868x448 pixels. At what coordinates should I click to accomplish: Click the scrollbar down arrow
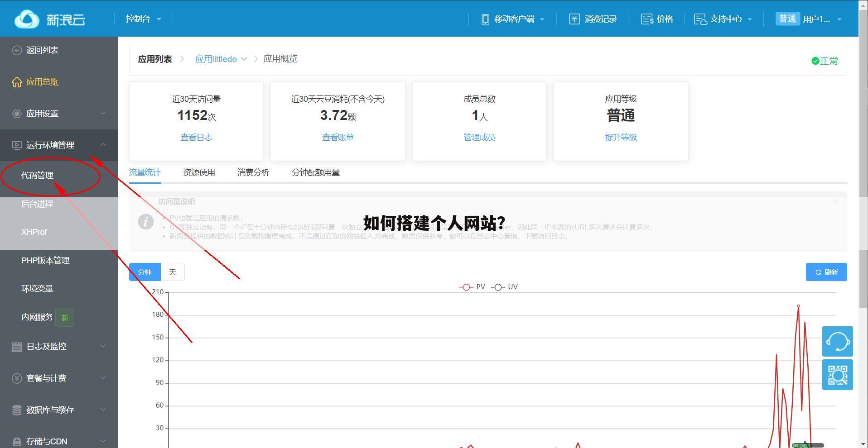pyautogui.click(x=863, y=444)
